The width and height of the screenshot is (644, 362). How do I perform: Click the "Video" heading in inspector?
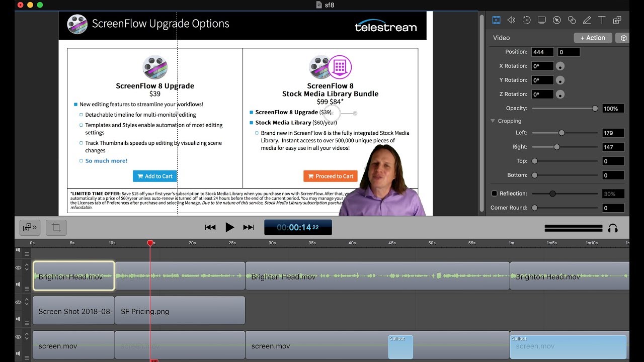coord(501,38)
